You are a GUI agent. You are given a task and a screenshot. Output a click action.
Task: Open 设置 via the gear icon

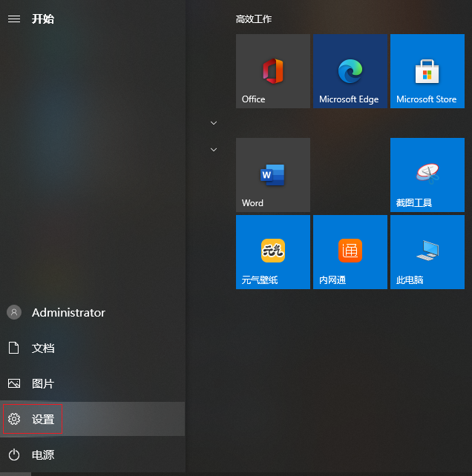[x=14, y=420]
